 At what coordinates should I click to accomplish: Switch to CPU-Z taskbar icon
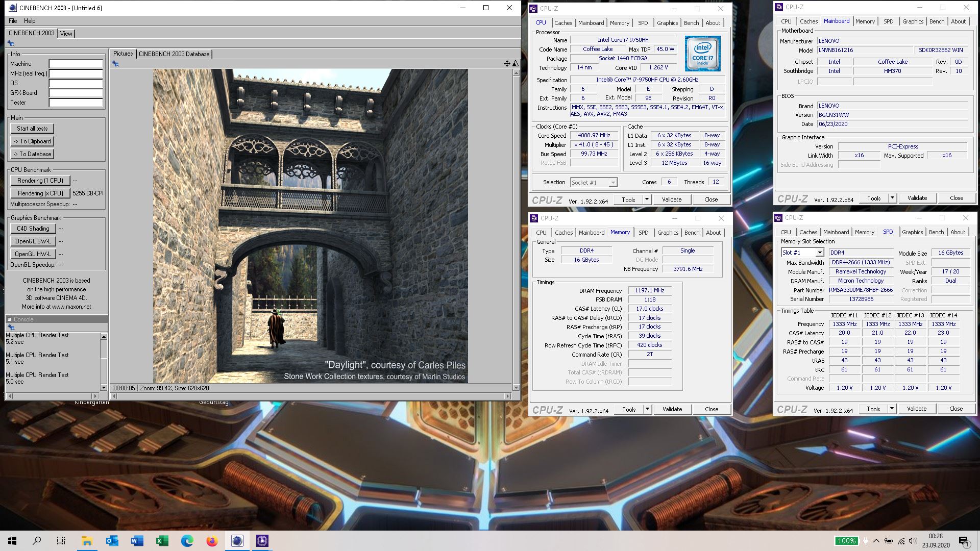(x=262, y=541)
